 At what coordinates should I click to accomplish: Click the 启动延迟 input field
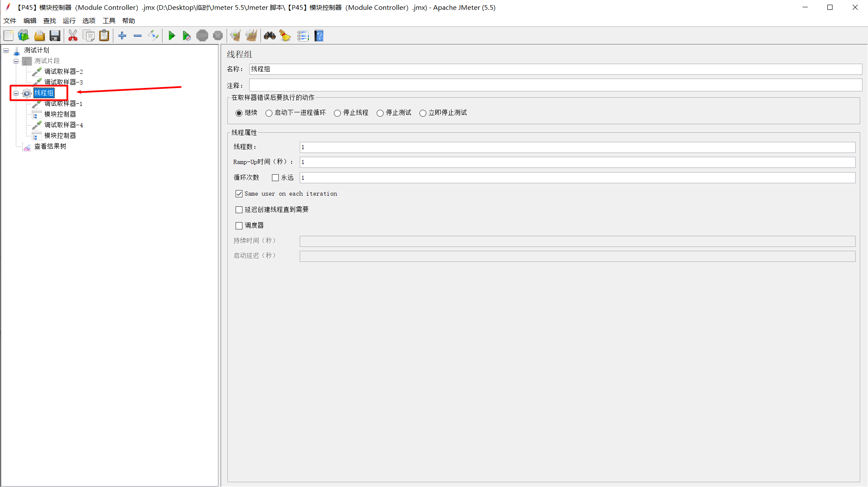[577, 256]
